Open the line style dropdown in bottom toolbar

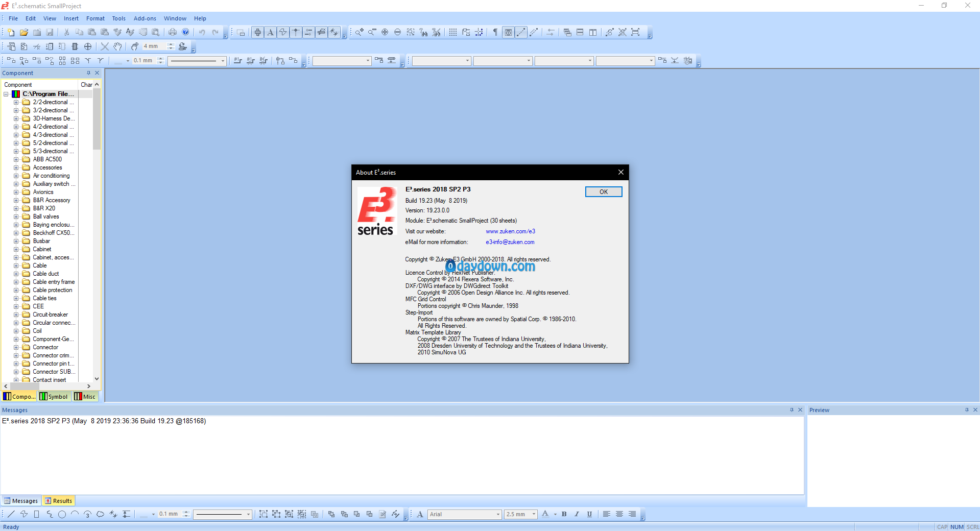click(x=248, y=515)
